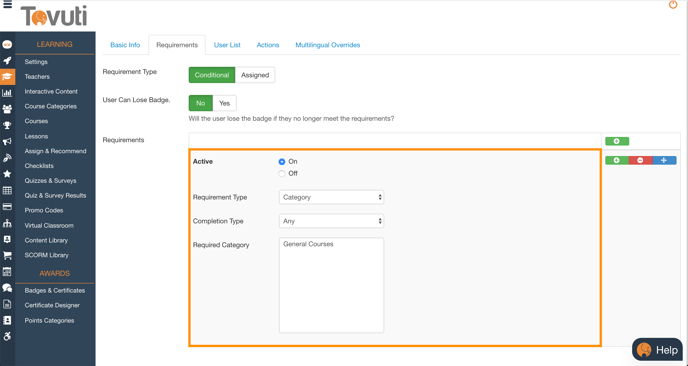Switch to the Requirements tab
Image resolution: width=688 pixels, height=366 pixels.
[177, 45]
